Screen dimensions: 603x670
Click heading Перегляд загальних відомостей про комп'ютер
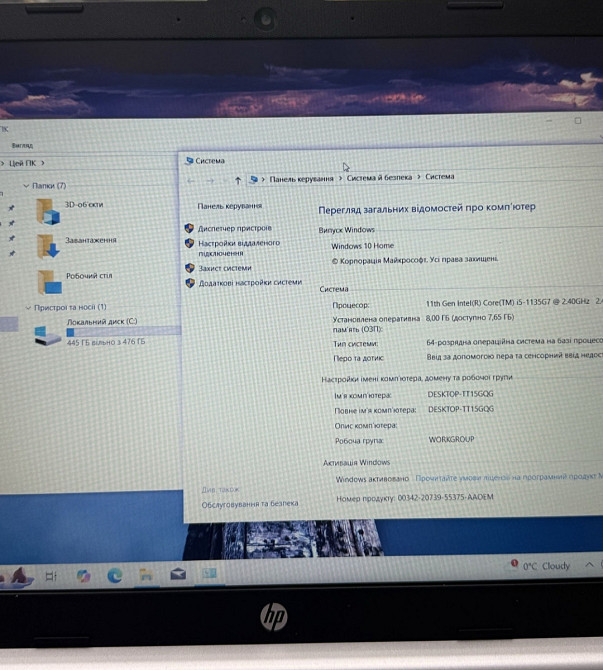pyautogui.click(x=427, y=208)
